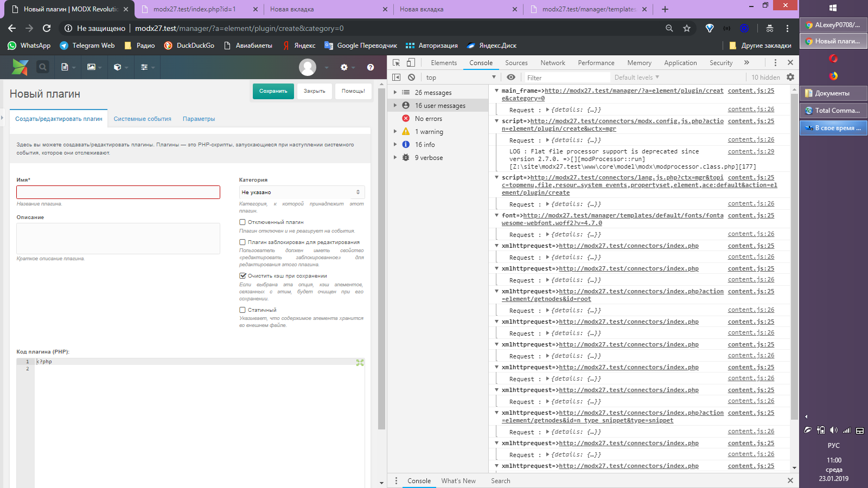Click the language indicator 'РУС'
This screenshot has width=868, height=488.
pyautogui.click(x=834, y=446)
